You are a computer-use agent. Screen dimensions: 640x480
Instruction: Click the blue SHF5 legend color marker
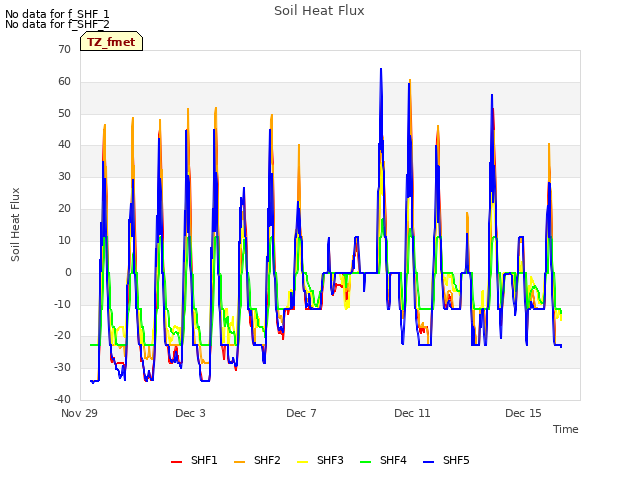point(428,462)
